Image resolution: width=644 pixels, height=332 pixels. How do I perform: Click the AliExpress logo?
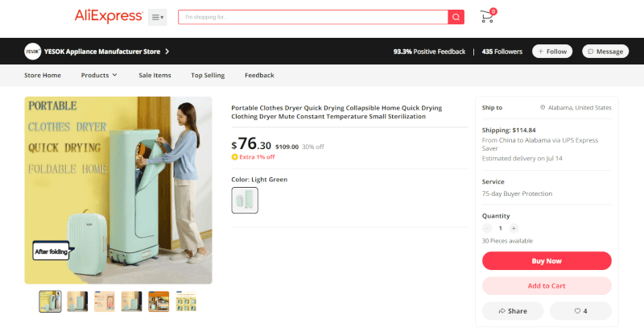point(109,16)
